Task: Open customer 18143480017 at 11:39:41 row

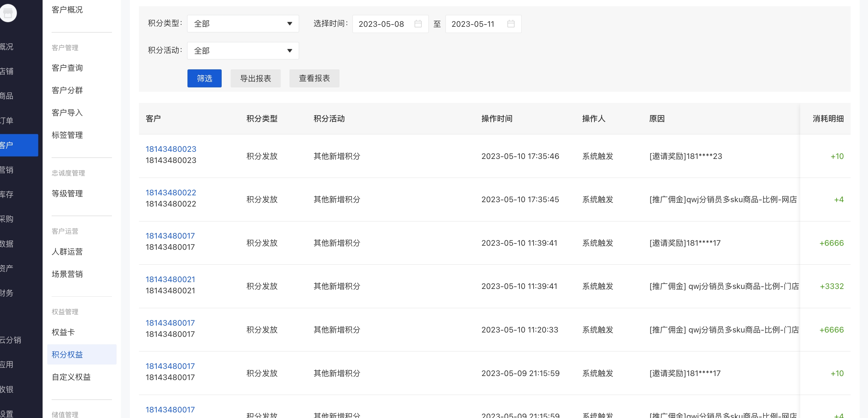Action: [x=170, y=236]
